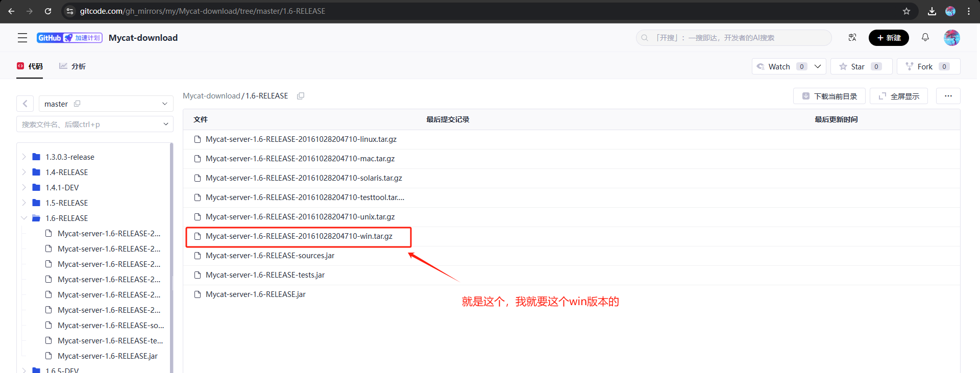
Task: Open win.tar.gz file
Action: pyautogui.click(x=299, y=236)
